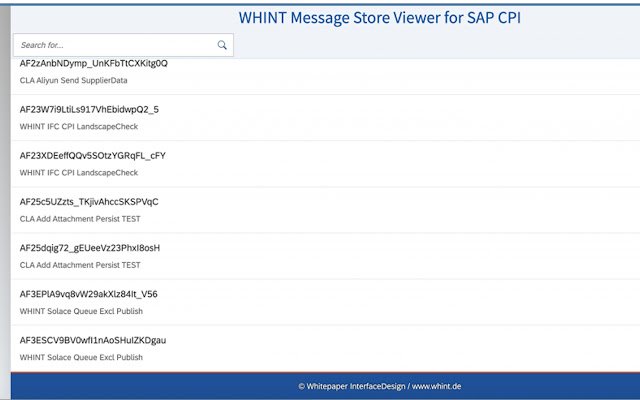Click 'WHINT Solace Queue Excl Publish' under AF3EPlA9vq8vW29akXlz84It_V56
The height and width of the screenshot is (400, 640).
[x=81, y=311]
